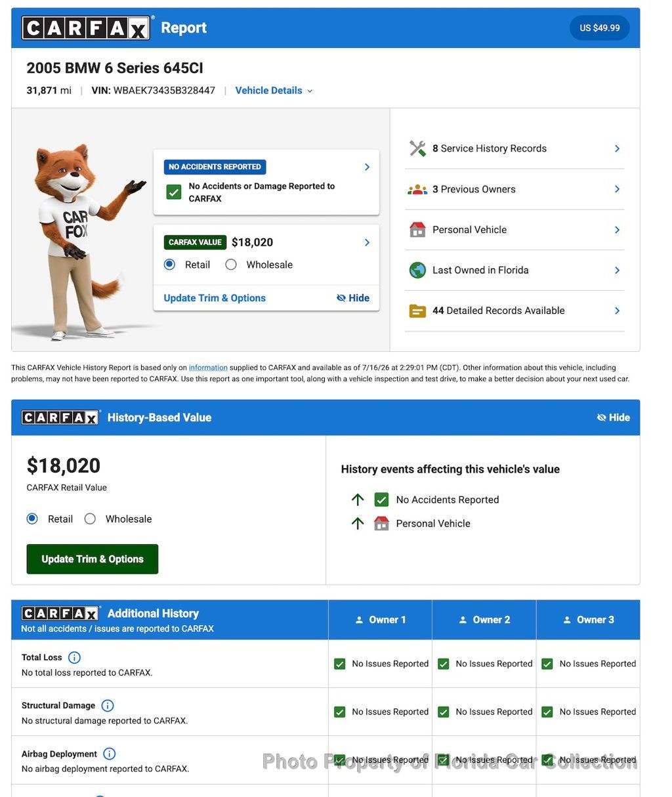
Task: Expand the Vehicle Details dropdown
Action: coord(274,91)
